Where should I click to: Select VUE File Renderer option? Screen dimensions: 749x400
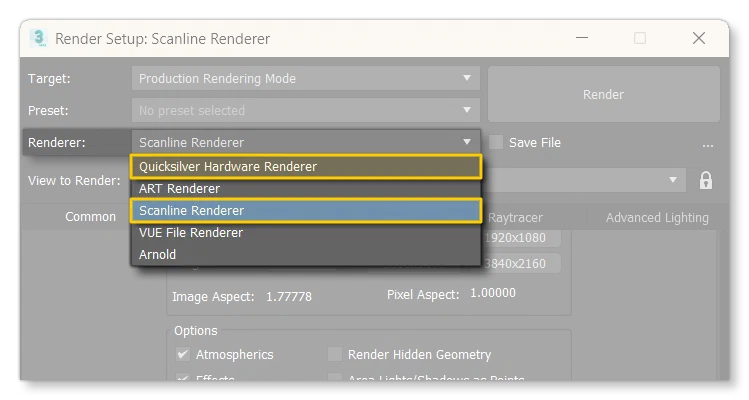pyautogui.click(x=306, y=232)
